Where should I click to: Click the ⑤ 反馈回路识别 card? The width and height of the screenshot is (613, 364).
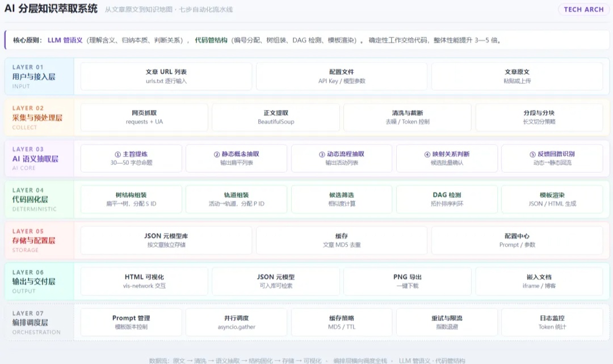[x=552, y=158]
